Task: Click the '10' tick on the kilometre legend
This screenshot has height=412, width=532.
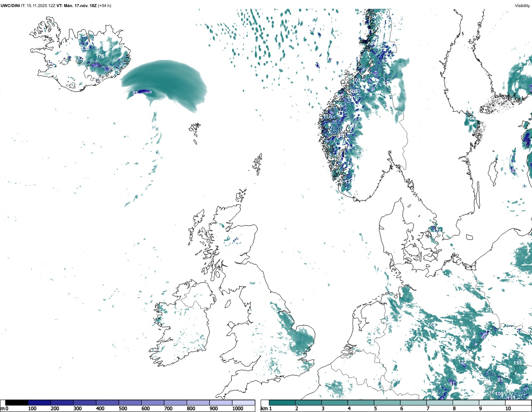Action: point(508,409)
